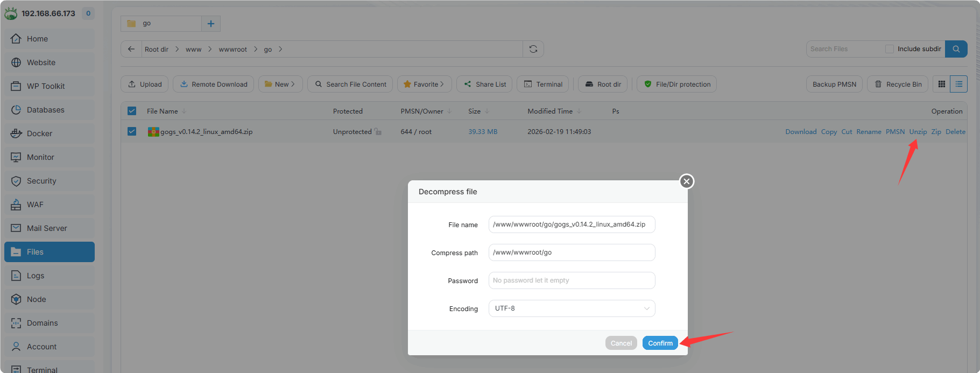Screen dimensions: 980x373
Task: Expand the Favorite dropdown
Action: click(424, 84)
